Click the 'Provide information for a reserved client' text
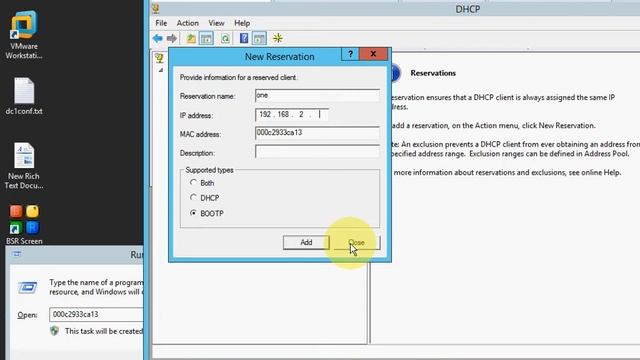The image size is (640, 360). click(238, 78)
